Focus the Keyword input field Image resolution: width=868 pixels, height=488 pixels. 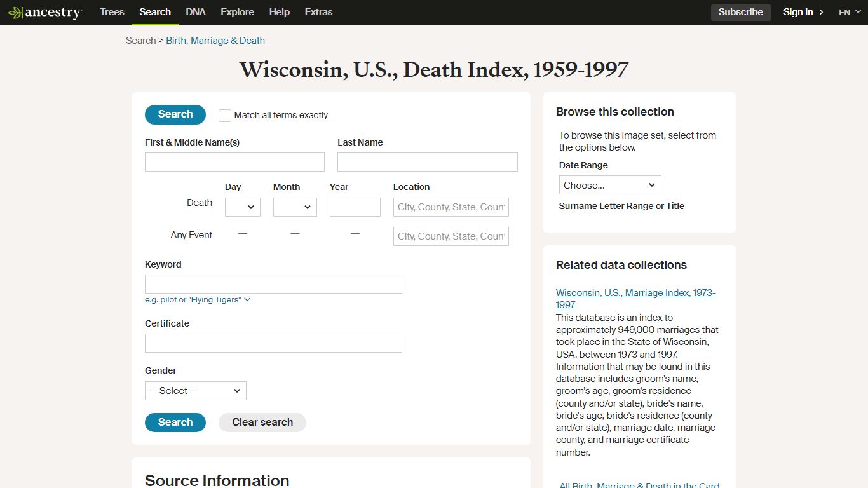coord(273,284)
